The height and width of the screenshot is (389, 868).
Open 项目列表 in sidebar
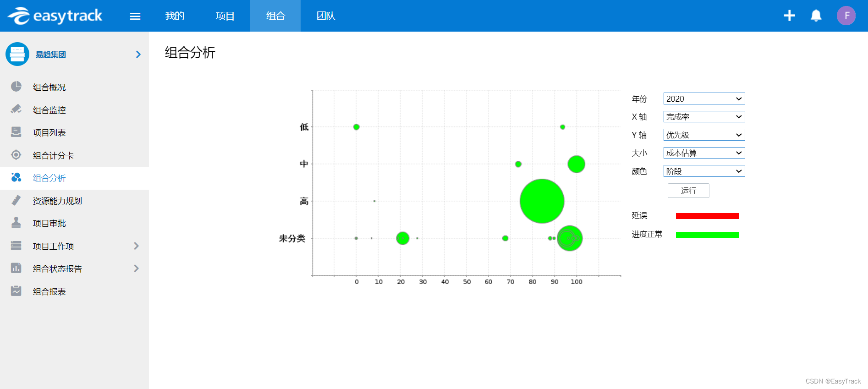49,132
